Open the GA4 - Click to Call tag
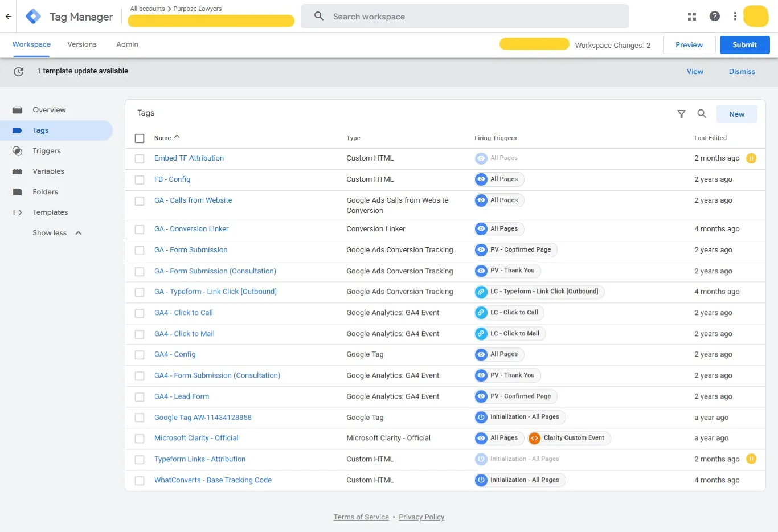Viewport: 778px width, 532px height. pos(183,313)
